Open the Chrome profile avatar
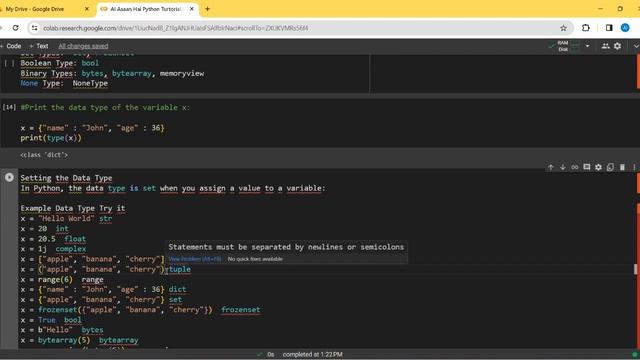640x360 pixels. (x=625, y=28)
